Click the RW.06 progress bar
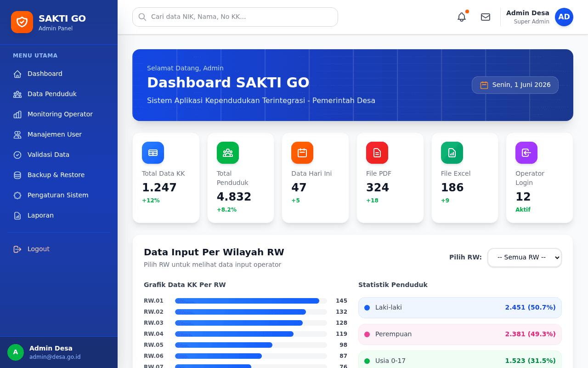588x368 pixels. (251, 356)
